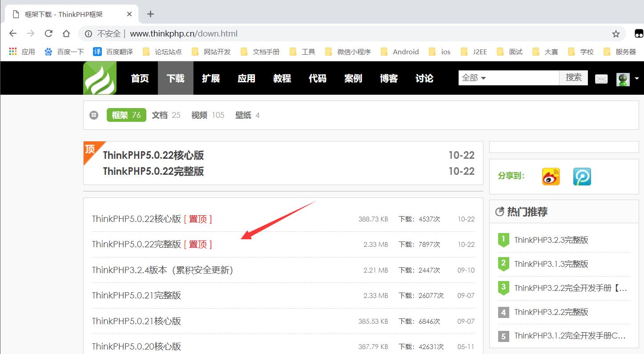Image resolution: width=644 pixels, height=354 pixels.
Task: Click the category list icon before 框架
Action: click(94, 115)
